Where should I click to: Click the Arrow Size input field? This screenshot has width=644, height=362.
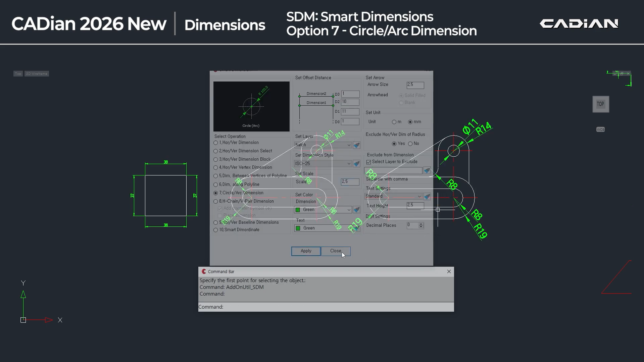pyautogui.click(x=415, y=85)
